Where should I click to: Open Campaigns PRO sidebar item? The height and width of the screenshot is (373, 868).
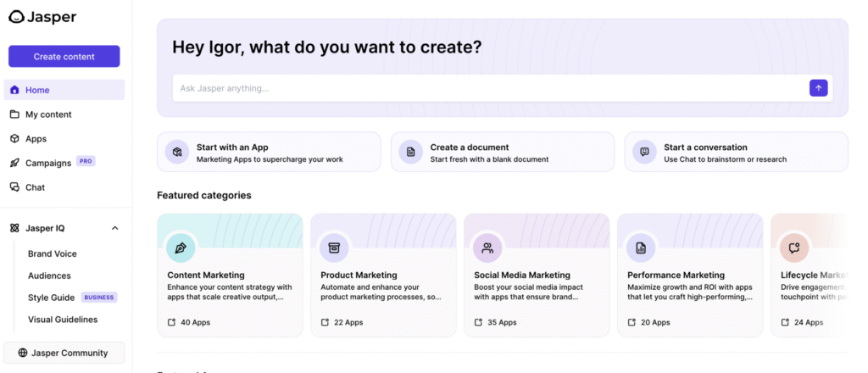(x=64, y=163)
